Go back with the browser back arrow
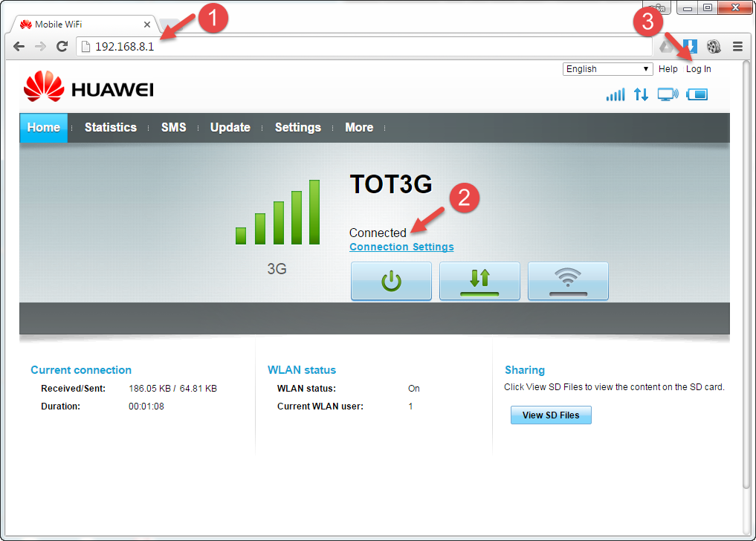 pos(19,46)
